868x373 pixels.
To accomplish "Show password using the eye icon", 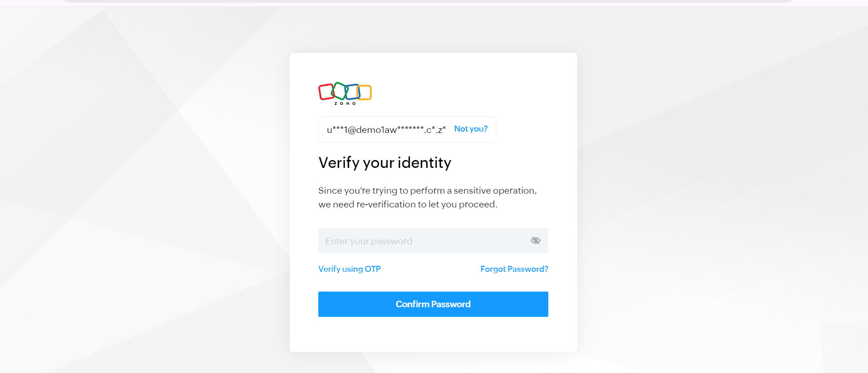I will pos(535,241).
